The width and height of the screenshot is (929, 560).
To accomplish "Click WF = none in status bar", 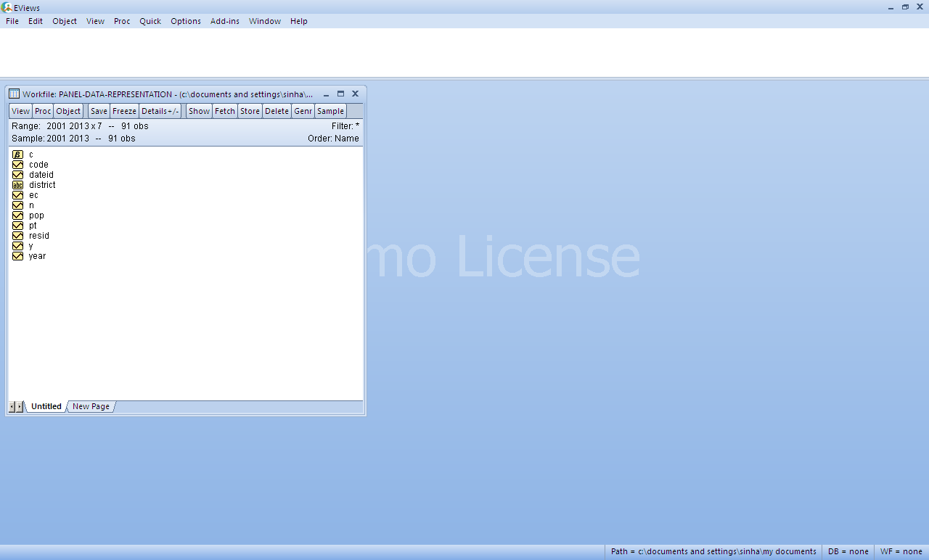I will click(x=901, y=551).
